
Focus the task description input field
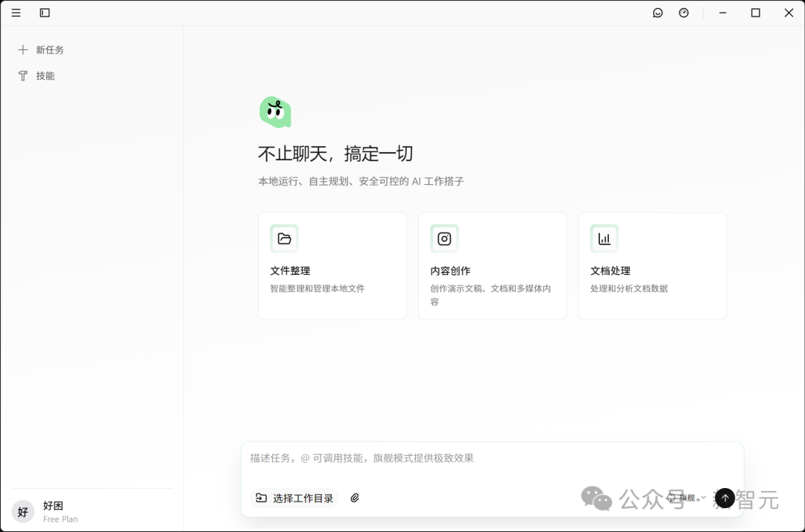[492, 457]
